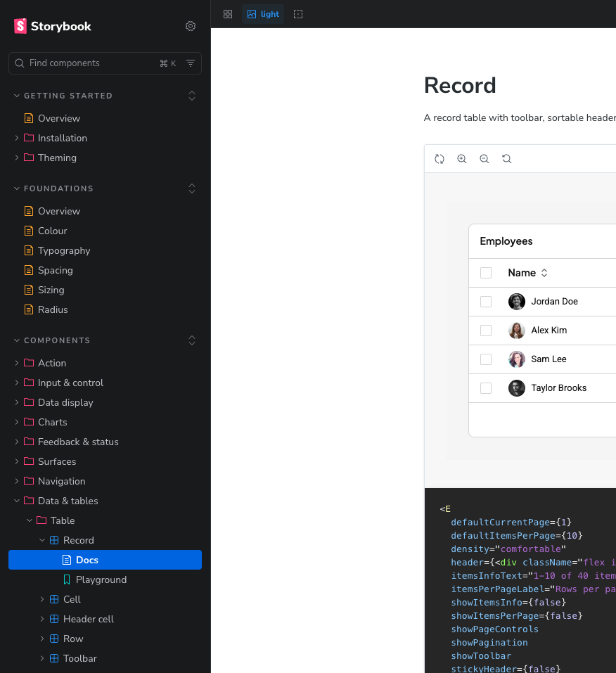The width and height of the screenshot is (616, 673).
Task: Click the Name column header text
Action: (522, 273)
